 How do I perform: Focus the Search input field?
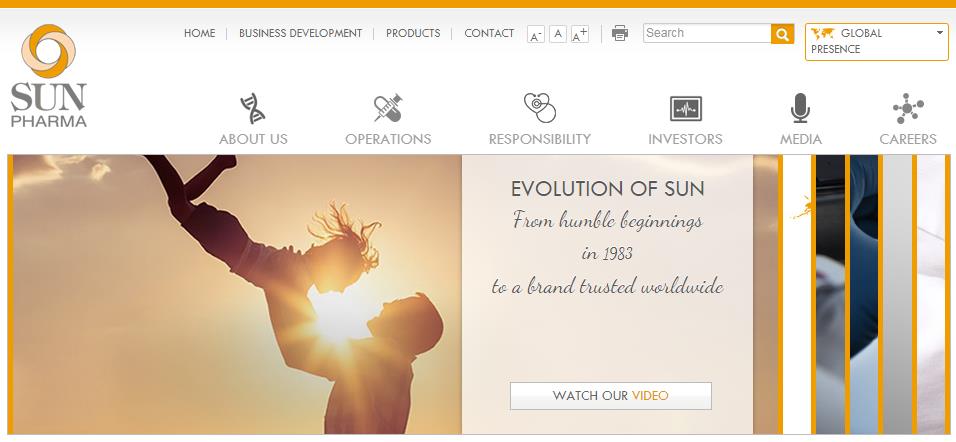[x=707, y=33]
